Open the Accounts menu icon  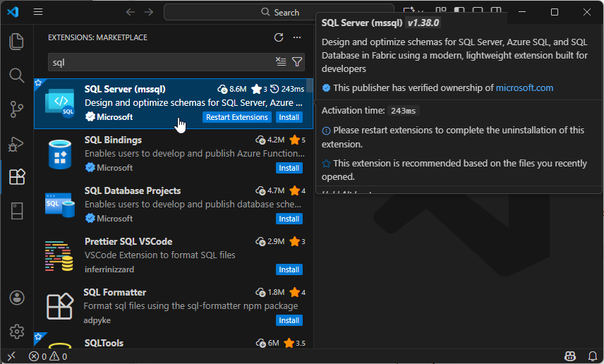tap(16, 298)
